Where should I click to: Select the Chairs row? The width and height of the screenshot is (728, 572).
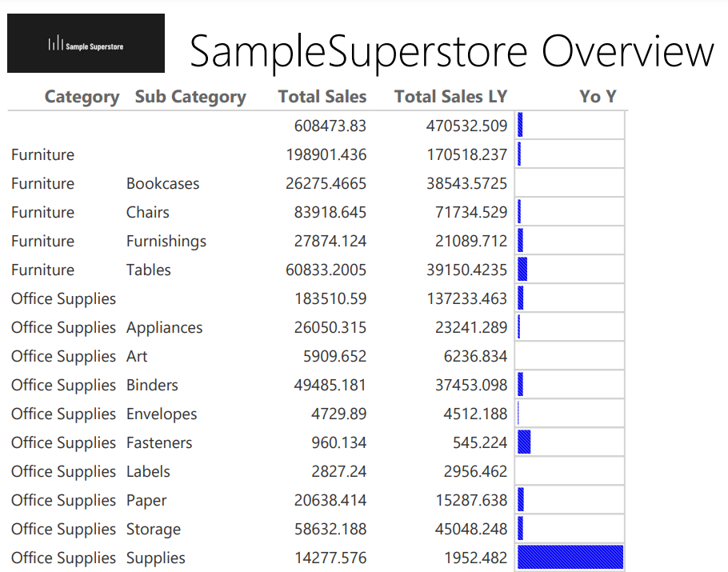(x=148, y=212)
